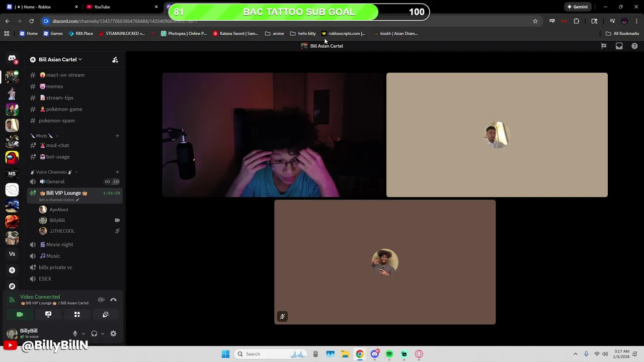Disconnect from the voice call
644x362 pixels.
(113, 300)
